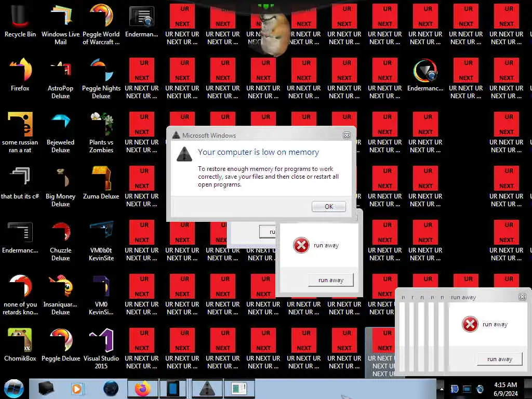Launch Insaniquar... Deluxe game
532x399 pixels.
click(x=60, y=295)
